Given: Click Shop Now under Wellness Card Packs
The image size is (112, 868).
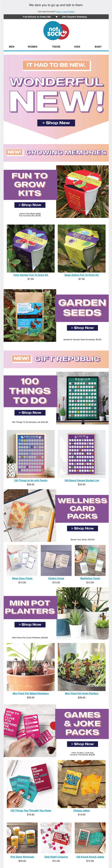Looking at the screenshot, I should 82,528.
